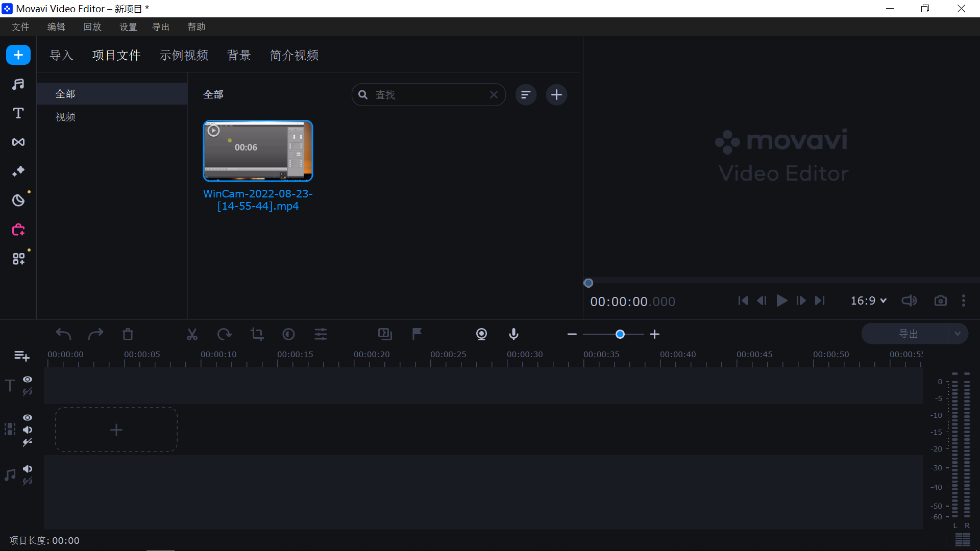The width and height of the screenshot is (980, 551).
Task: Click the dashed add-media placeholder on video track
Action: coord(116,430)
